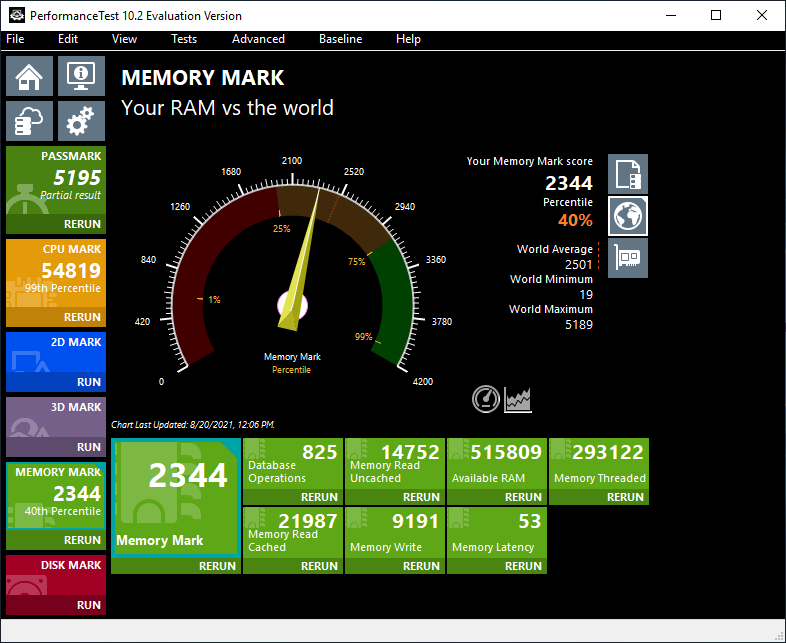Viewport: 786px width, 643px height.
Task: Open the Advanced menu
Action: [258, 39]
